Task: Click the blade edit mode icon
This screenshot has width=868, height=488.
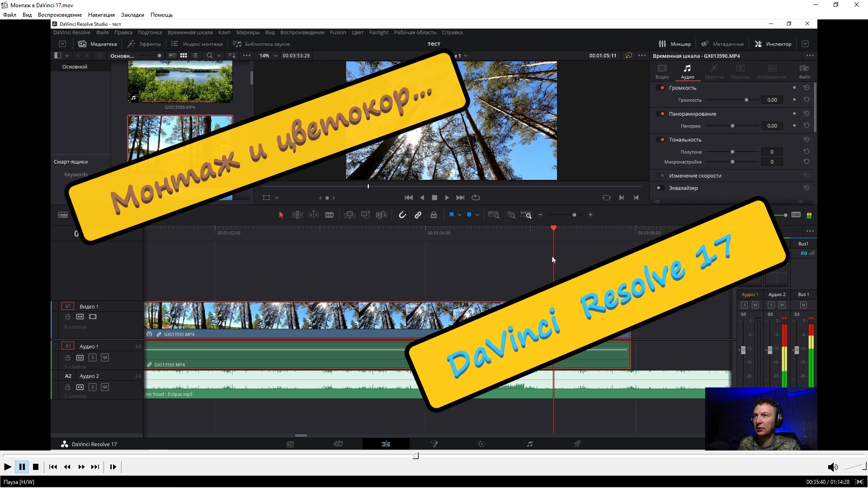Action: pyautogui.click(x=330, y=215)
